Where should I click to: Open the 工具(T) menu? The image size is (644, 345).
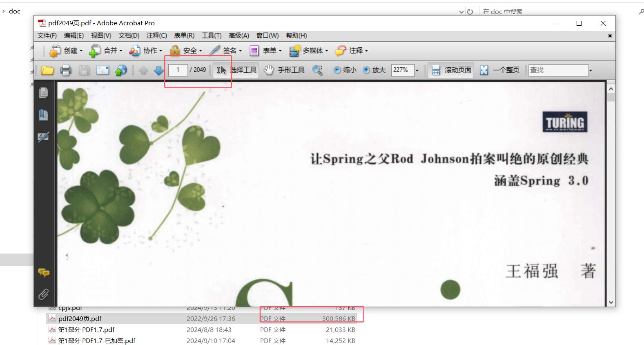click(212, 36)
